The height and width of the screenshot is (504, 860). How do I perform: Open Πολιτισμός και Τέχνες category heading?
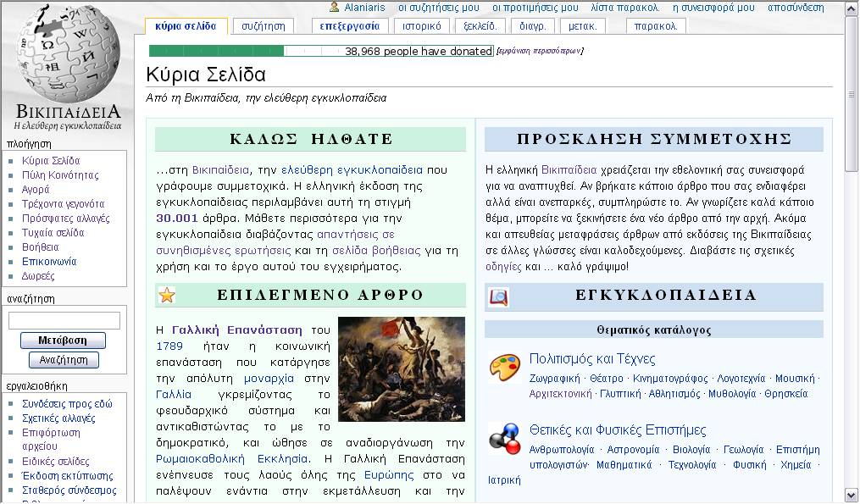[x=592, y=358]
